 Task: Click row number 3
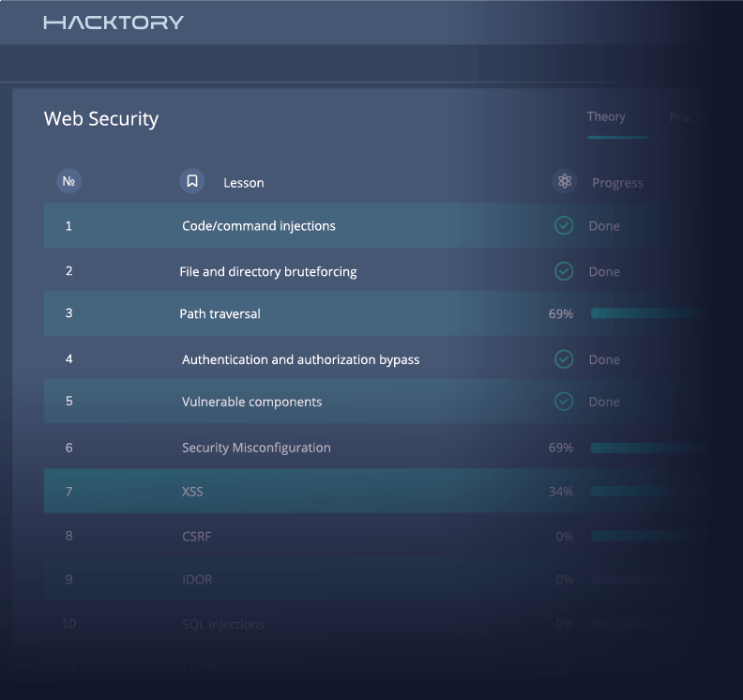pos(68,312)
